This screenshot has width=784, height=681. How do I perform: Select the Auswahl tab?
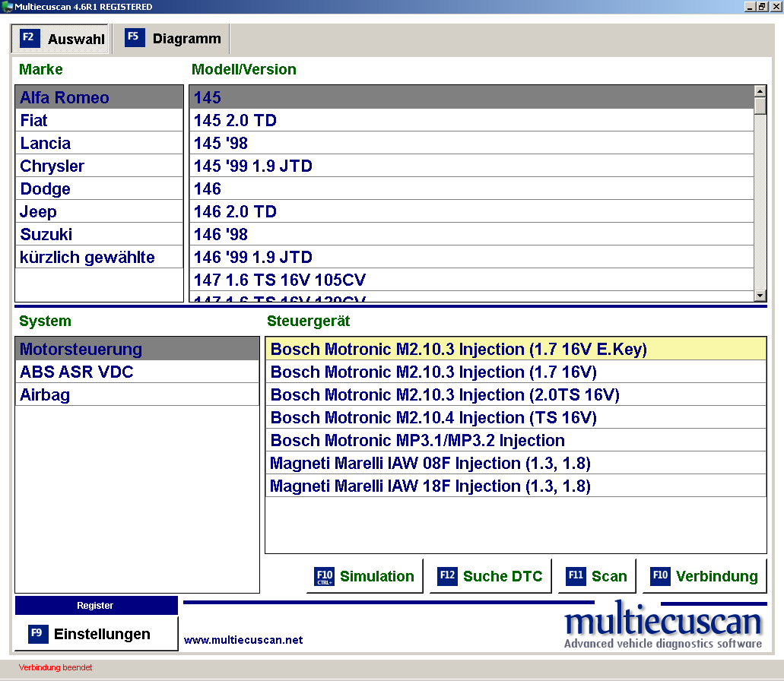pyautogui.click(x=62, y=39)
